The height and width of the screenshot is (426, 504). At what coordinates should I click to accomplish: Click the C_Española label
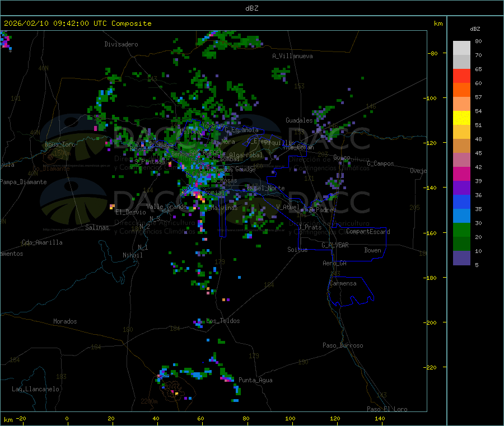[242, 130]
